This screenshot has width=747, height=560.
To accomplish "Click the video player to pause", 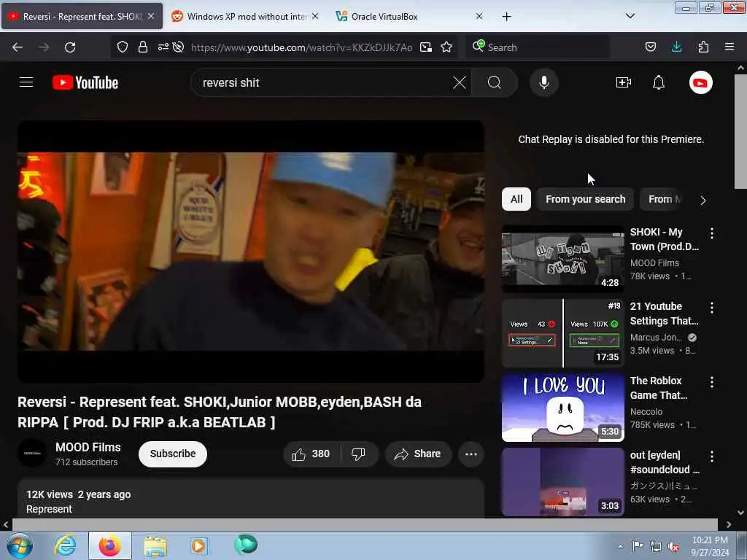I will click(251, 252).
